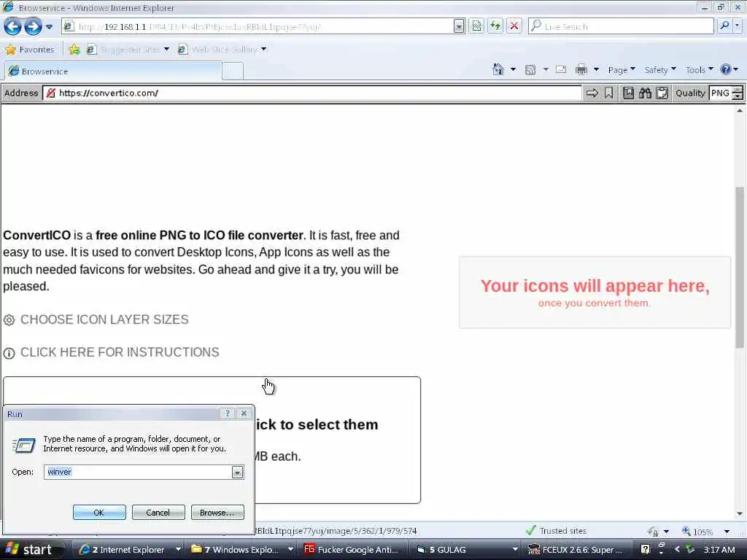This screenshot has height=560, width=747.
Task: Open the Windows start menu
Action: tap(31, 550)
